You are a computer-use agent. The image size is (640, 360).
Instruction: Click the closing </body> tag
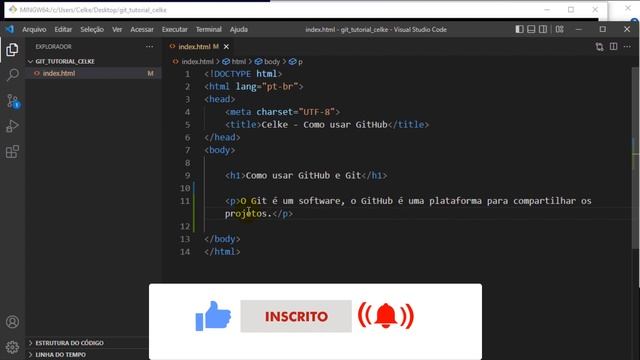[x=222, y=239]
